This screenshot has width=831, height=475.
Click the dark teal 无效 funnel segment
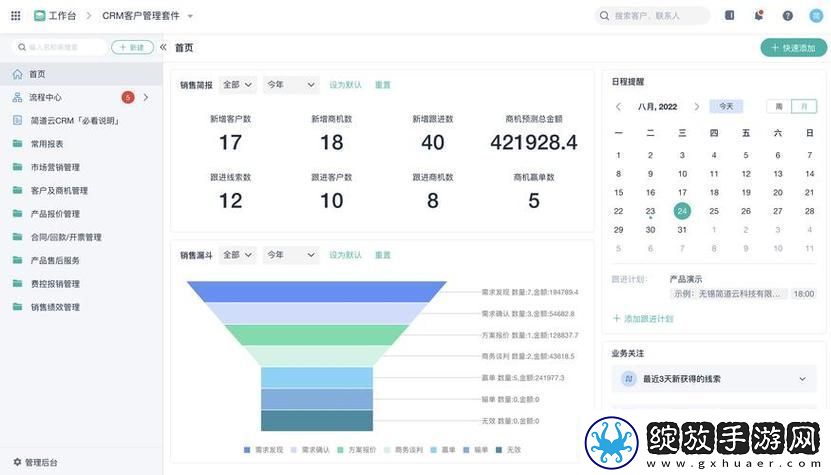pos(317,420)
